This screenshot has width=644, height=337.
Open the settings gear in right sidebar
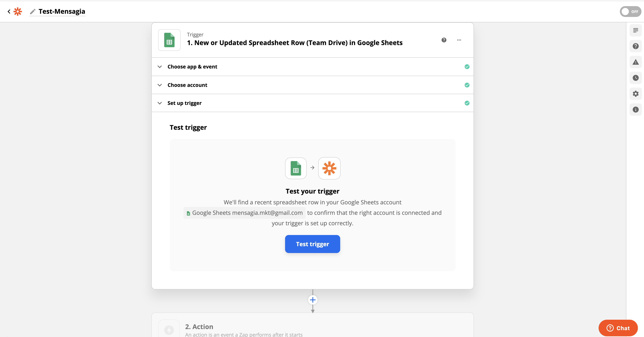coord(636,94)
